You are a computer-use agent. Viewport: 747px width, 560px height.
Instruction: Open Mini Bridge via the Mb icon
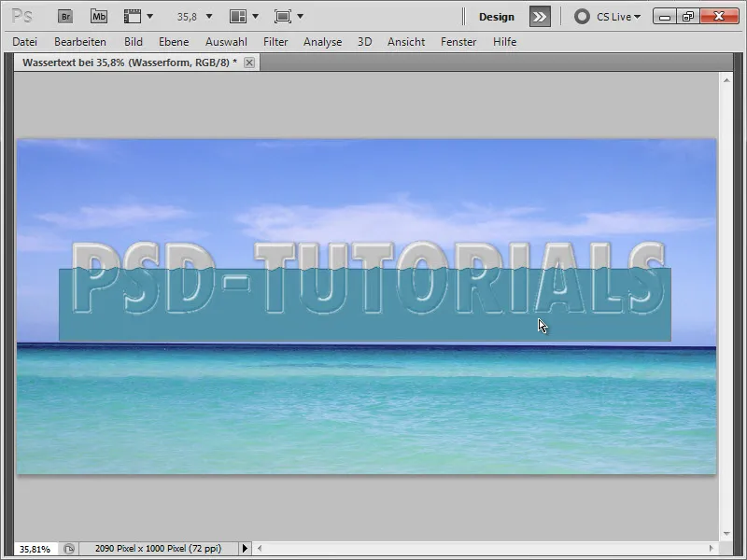pyautogui.click(x=99, y=17)
